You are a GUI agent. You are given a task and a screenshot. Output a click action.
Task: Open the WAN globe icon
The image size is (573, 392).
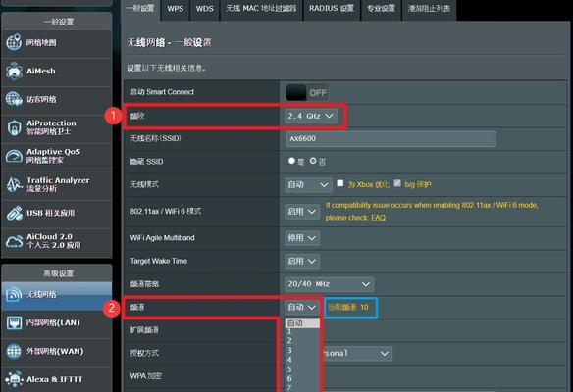(14, 351)
